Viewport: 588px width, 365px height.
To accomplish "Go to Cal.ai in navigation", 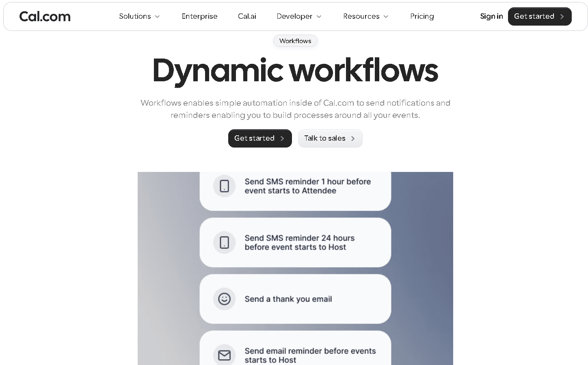I will [247, 16].
